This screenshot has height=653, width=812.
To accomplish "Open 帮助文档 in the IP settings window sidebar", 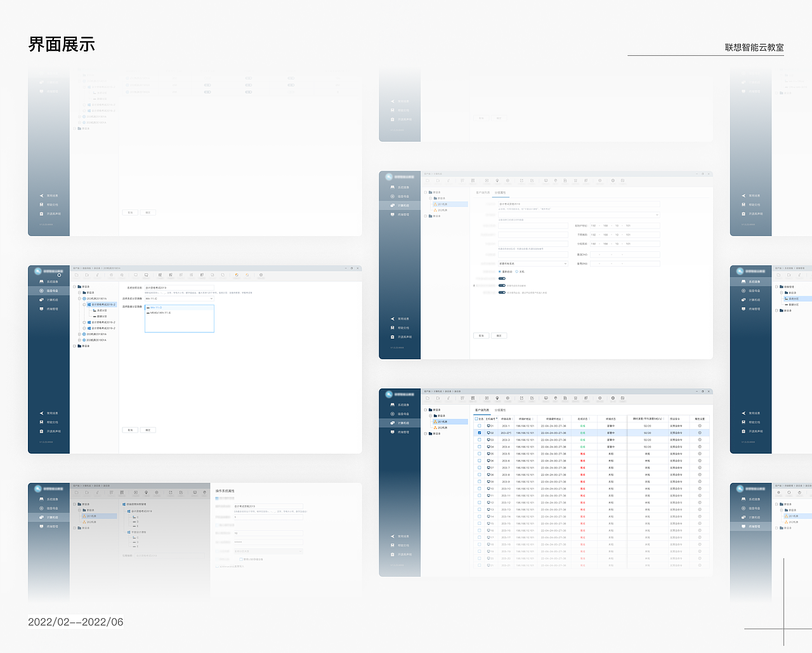I will 400,327.
